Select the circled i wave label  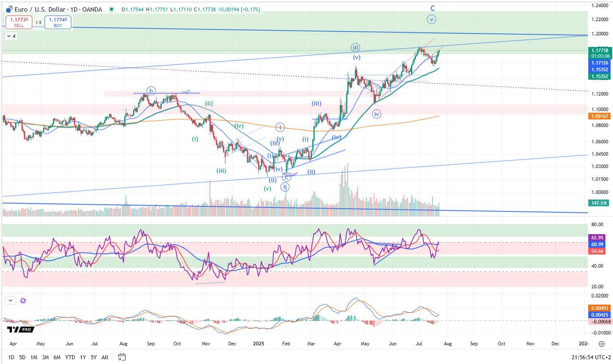(x=280, y=127)
